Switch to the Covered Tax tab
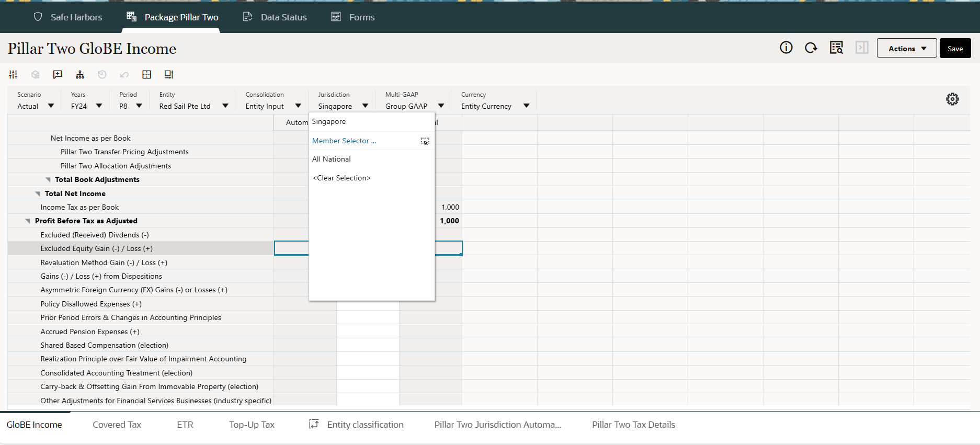This screenshot has width=980, height=445. click(117, 425)
